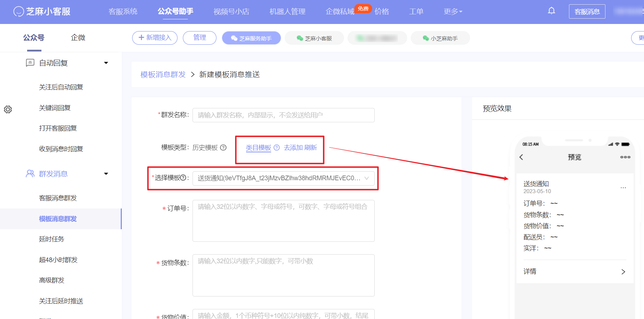This screenshot has width=644, height=319.
Task: Open 收到消息时回复 in sidebar
Action: [61, 149]
